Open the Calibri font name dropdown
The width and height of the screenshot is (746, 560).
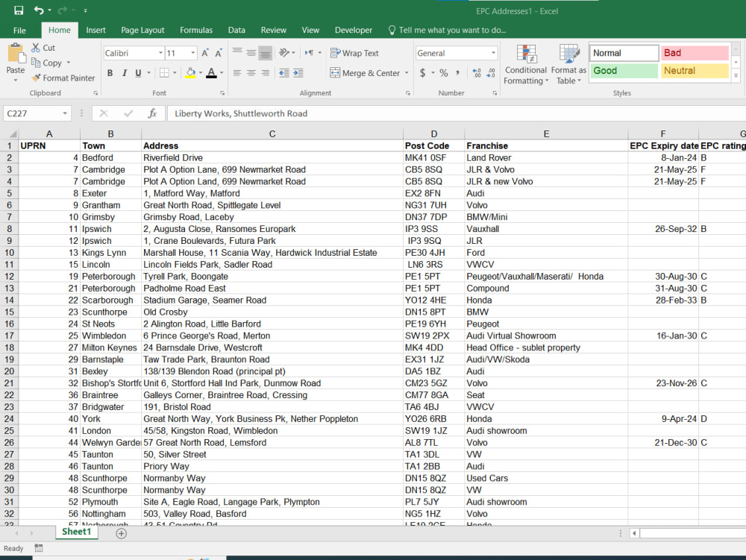pyautogui.click(x=160, y=53)
